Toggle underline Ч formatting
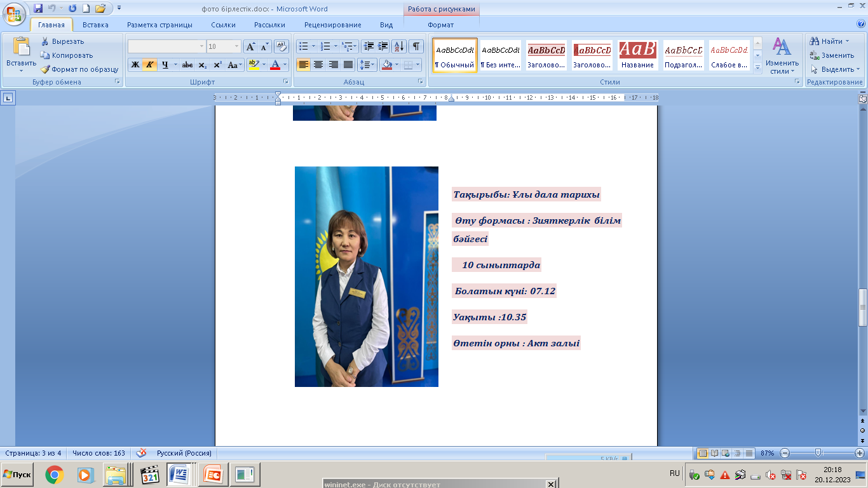 click(x=165, y=65)
